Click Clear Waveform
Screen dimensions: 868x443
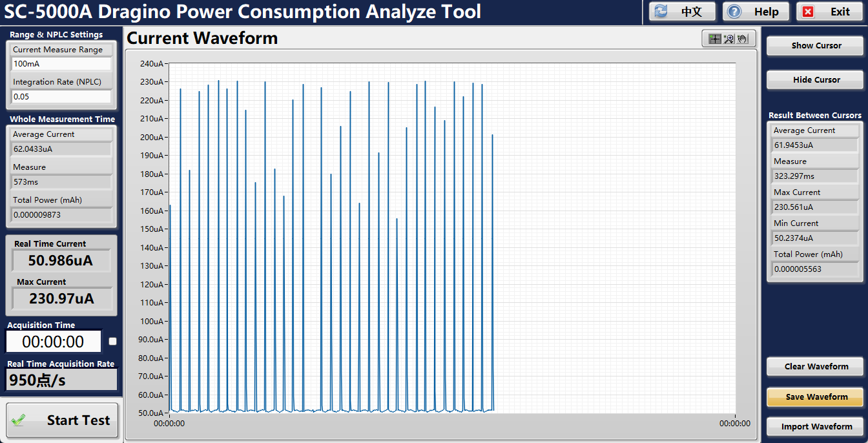tap(815, 367)
